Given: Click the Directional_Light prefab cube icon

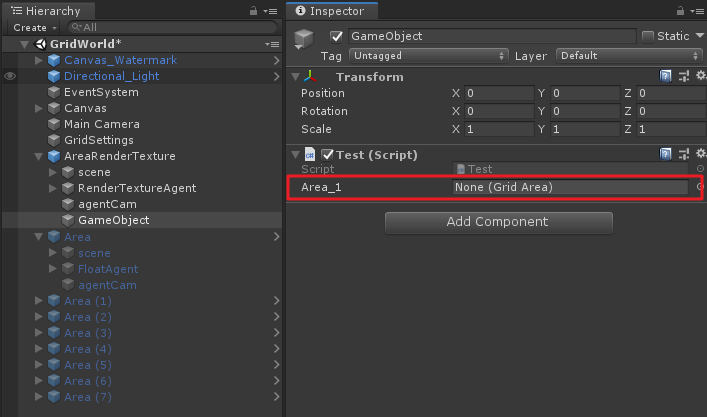Looking at the screenshot, I should [x=54, y=76].
